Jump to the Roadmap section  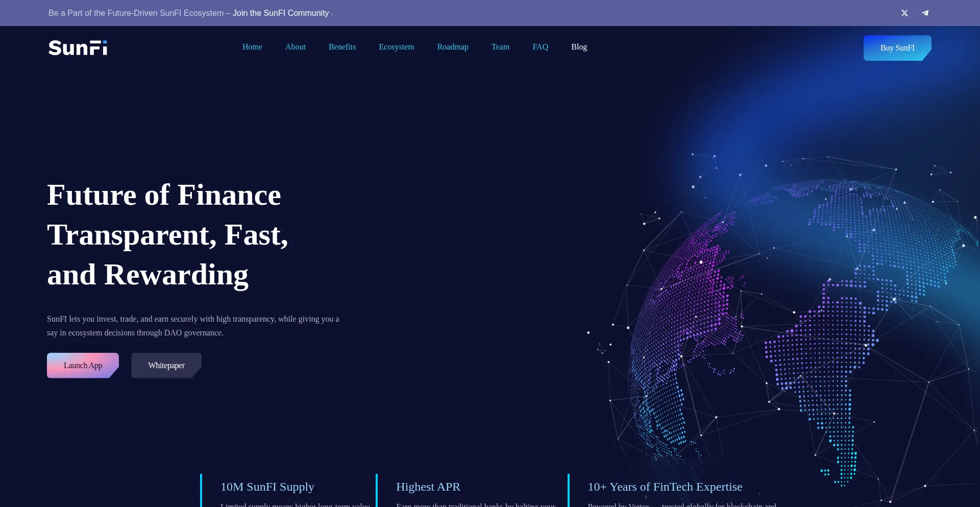coord(452,47)
